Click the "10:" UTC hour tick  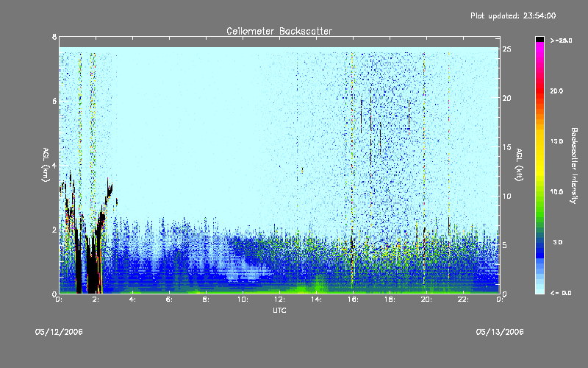243,300
